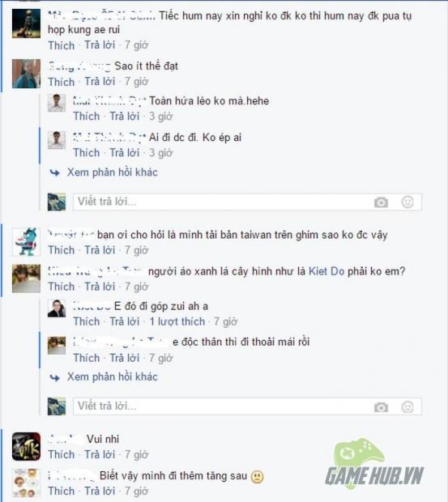Open blue monster avatar commenter profile
The width and height of the screenshot is (448, 502).
[x=26, y=242]
